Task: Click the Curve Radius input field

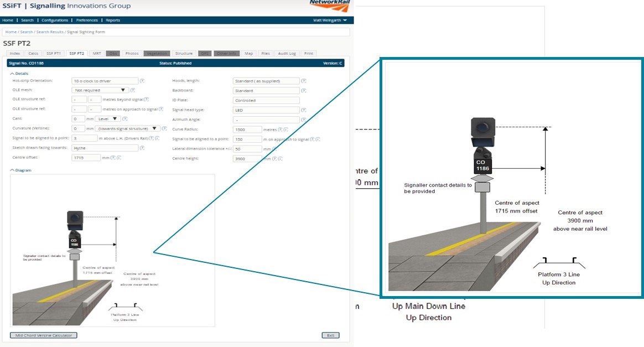Action: tap(247, 130)
